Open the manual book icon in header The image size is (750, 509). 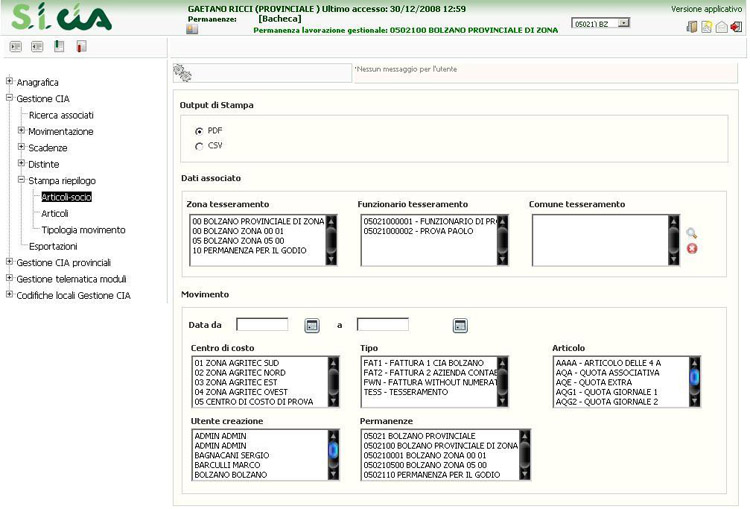pyautogui.click(x=692, y=27)
